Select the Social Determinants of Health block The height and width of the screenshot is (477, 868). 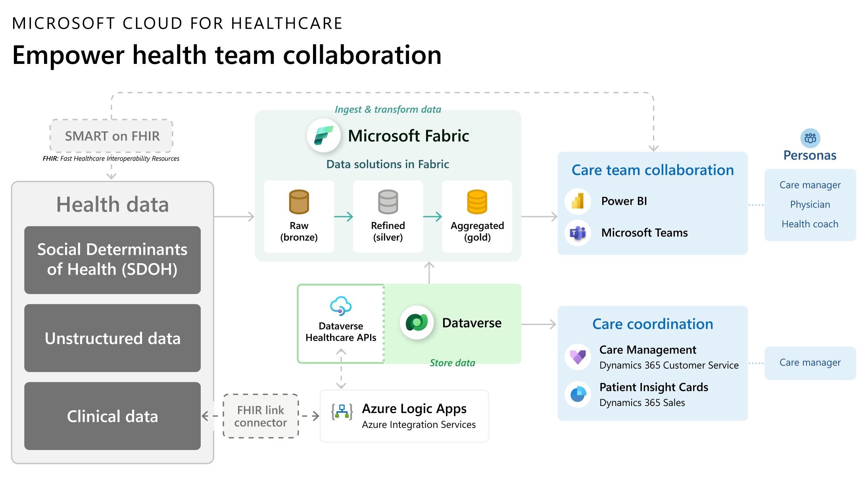coord(112,260)
